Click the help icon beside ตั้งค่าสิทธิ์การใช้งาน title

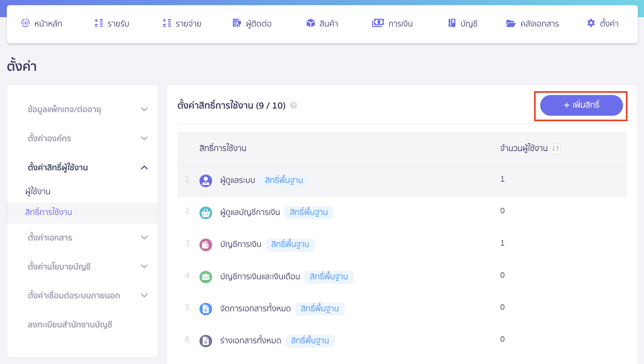pyautogui.click(x=294, y=105)
